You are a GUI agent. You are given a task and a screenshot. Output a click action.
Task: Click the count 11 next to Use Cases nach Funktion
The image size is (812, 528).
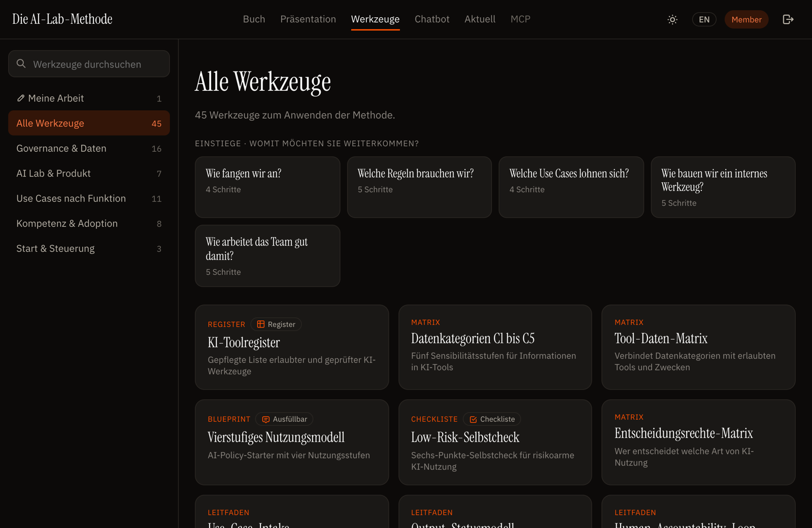(156, 199)
